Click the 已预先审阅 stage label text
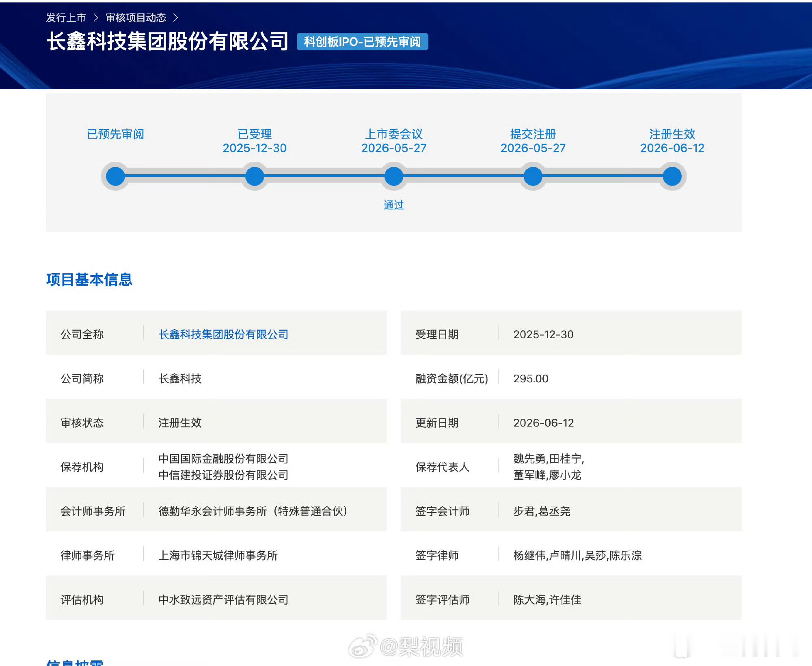Screen dimensions: 812x666 pos(115,134)
